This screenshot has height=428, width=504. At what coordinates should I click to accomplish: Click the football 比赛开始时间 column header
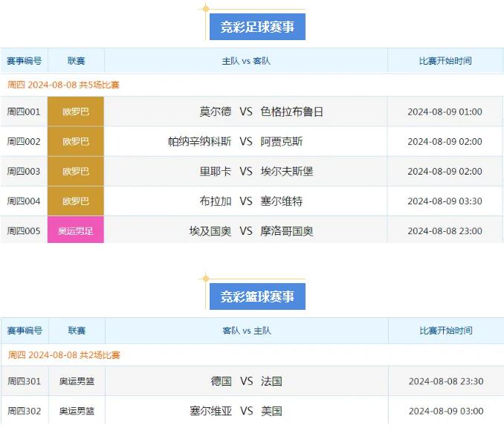(x=445, y=61)
